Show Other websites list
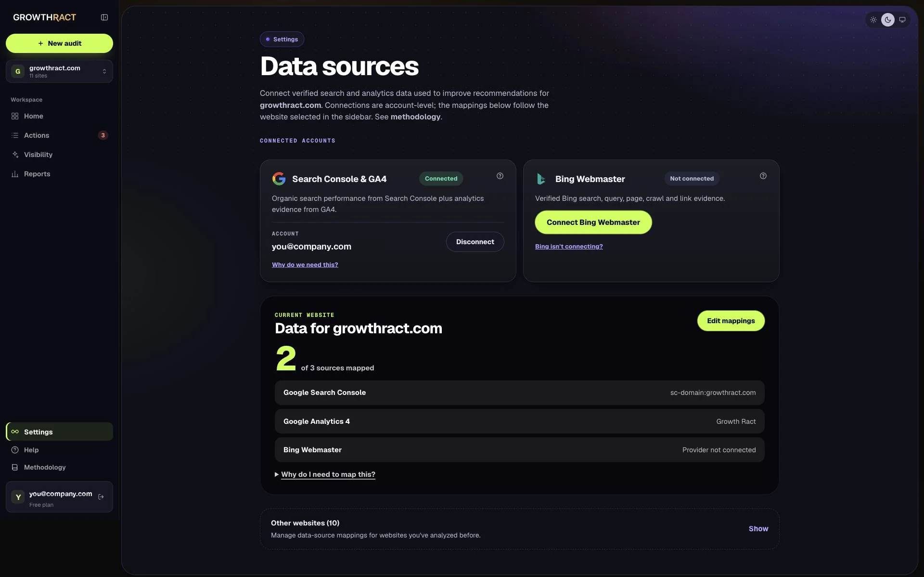Viewport: 924px width, 577px height. [x=758, y=529]
